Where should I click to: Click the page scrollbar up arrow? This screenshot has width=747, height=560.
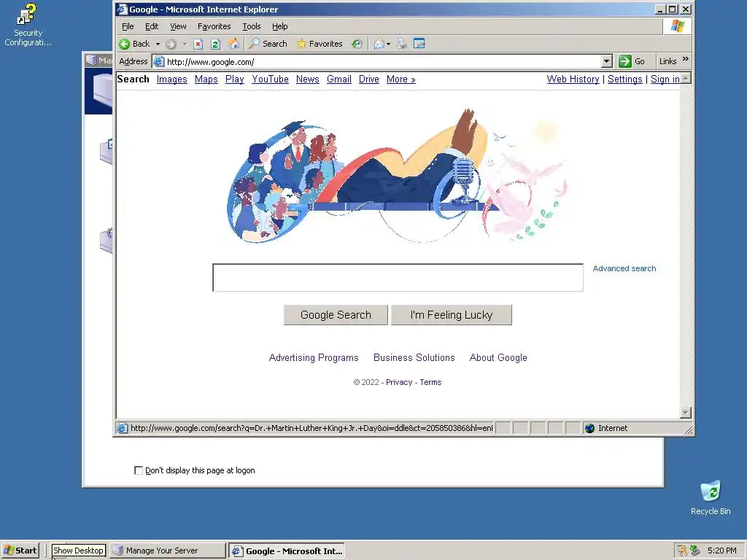(x=686, y=78)
